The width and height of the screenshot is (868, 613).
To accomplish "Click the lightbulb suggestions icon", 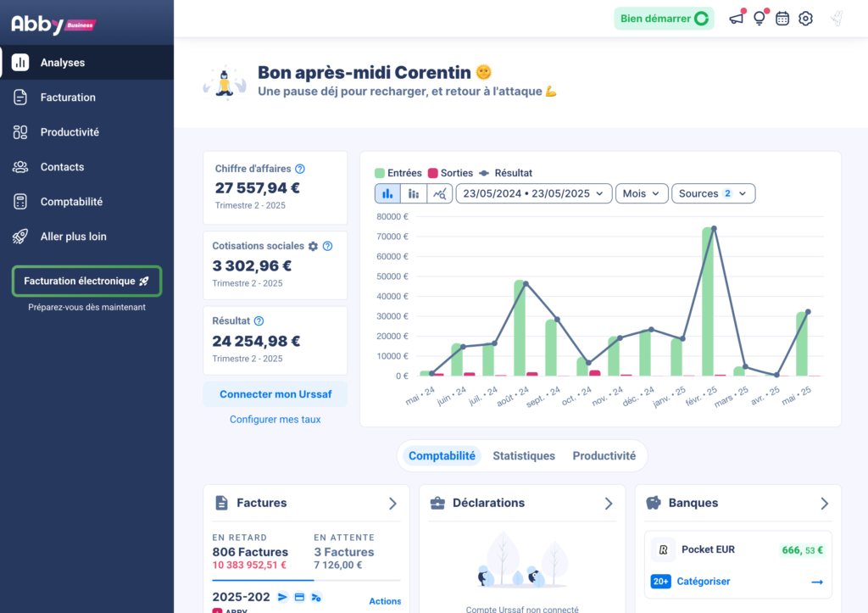I will point(759,19).
